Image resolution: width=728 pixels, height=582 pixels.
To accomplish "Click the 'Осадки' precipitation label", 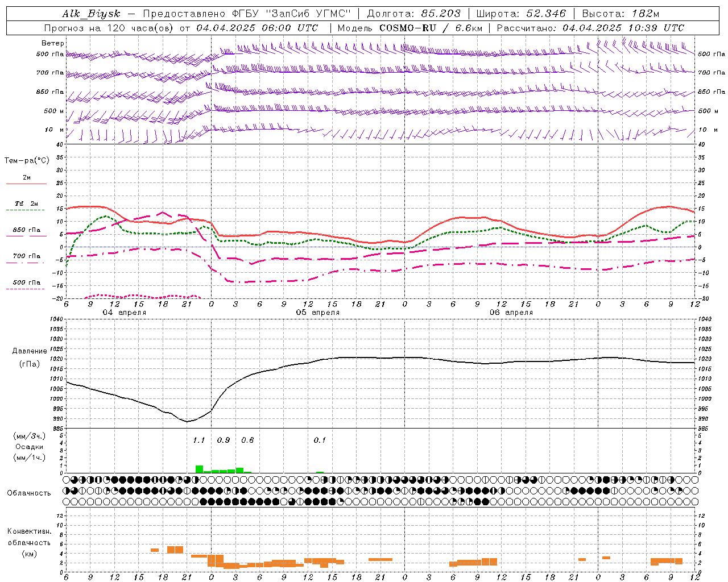I will [x=30, y=447].
